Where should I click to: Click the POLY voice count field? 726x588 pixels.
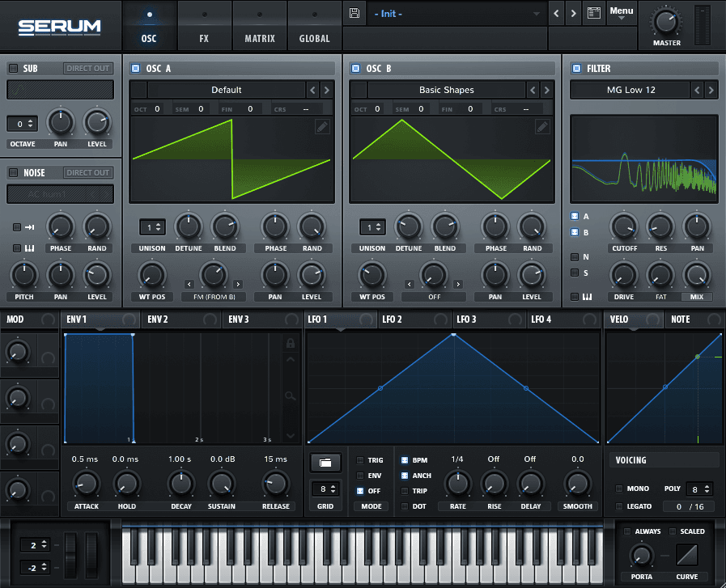(699, 489)
